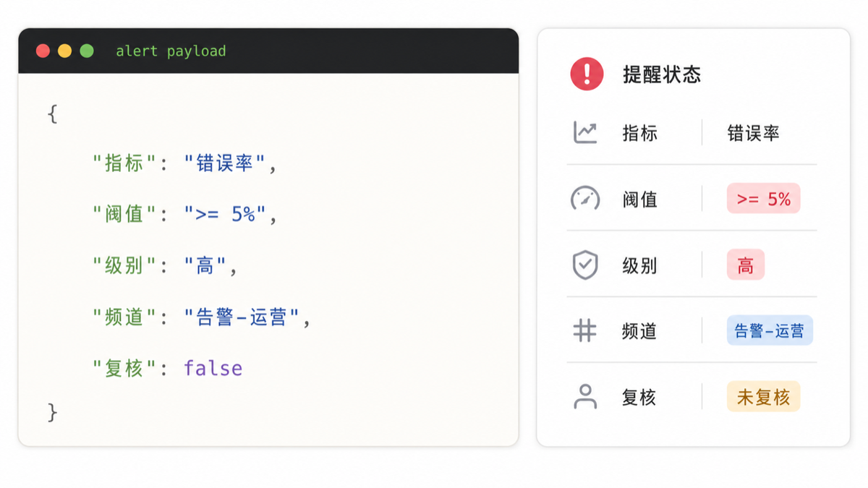Select the "alert payload" title tab
The height and width of the screenshot is (488, 868).
(171, 51)
